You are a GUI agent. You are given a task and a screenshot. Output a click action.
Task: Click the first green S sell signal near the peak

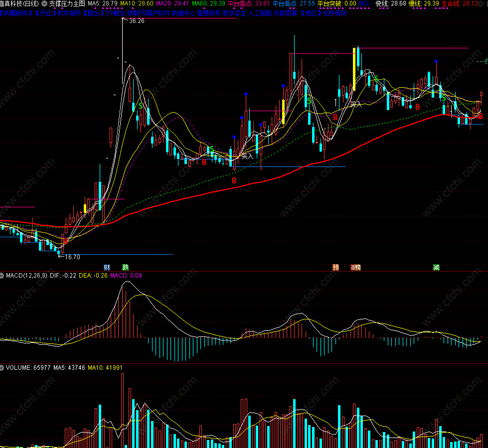pos(141,106)
